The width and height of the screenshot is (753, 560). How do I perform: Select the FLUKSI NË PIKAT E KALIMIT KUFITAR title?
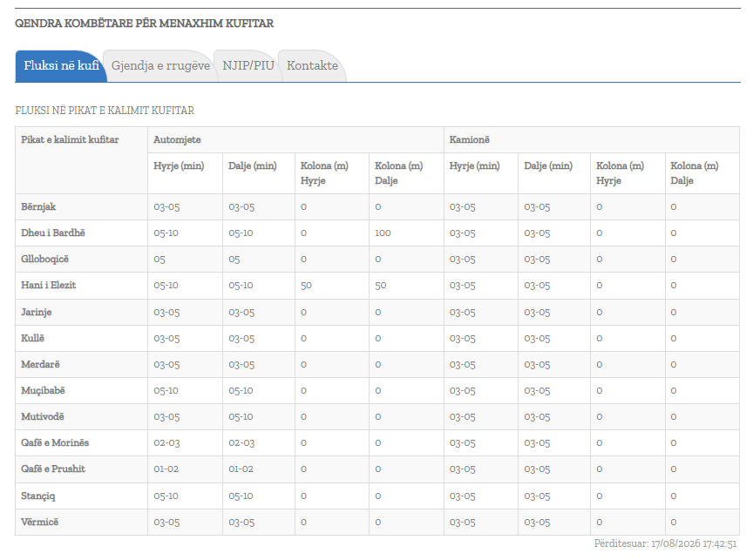[x=105, y=111]
